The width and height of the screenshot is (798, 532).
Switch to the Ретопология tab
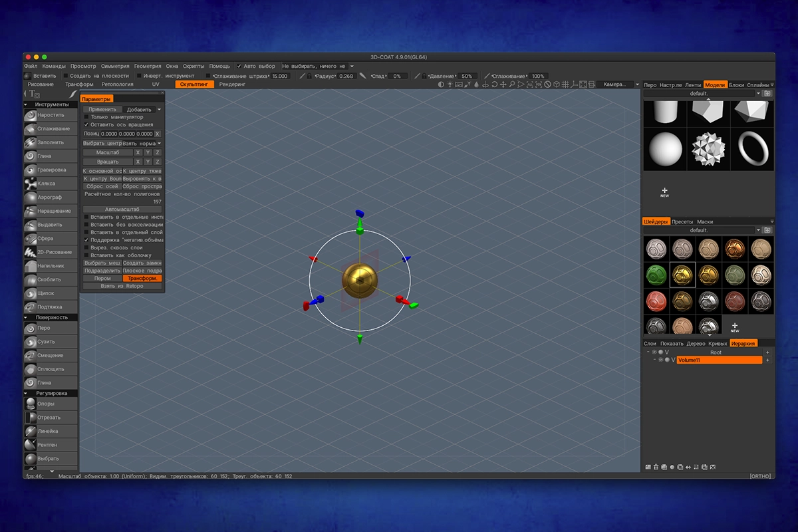point(117,84)
